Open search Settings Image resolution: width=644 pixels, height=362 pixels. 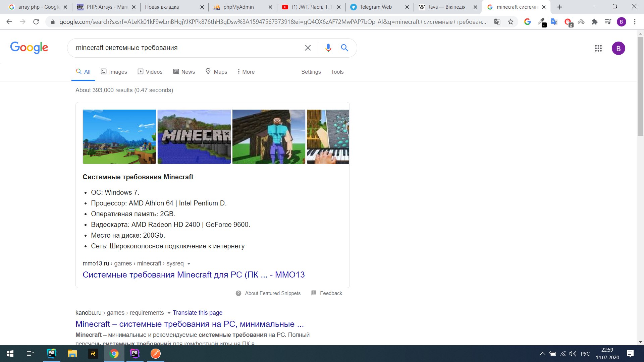311,72
